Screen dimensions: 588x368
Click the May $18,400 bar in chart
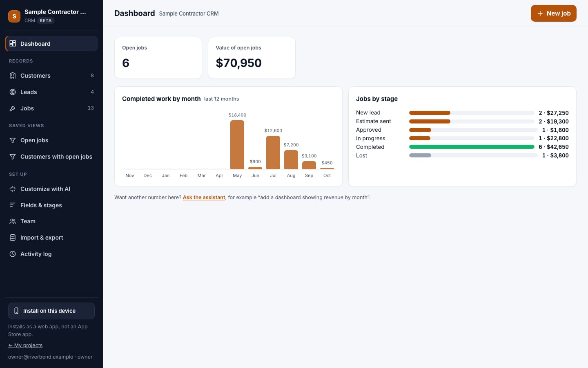[237, 145]
